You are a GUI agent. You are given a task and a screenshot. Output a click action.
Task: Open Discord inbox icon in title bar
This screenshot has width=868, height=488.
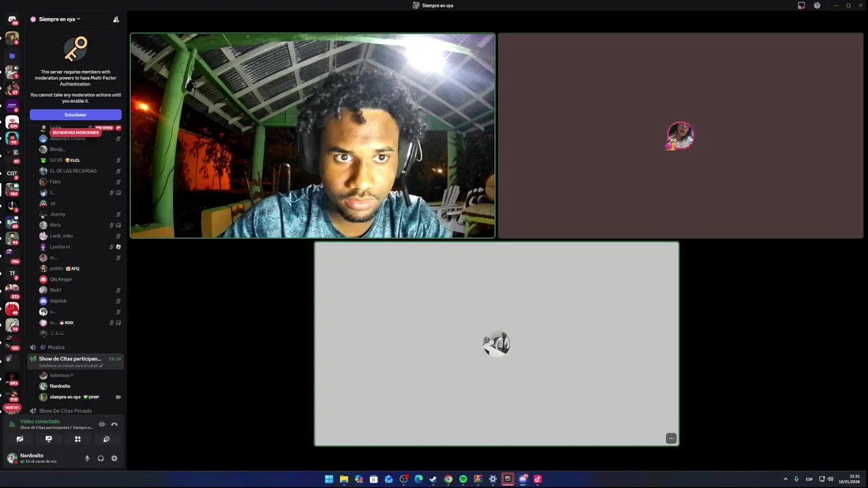click(x=802, y=5)
